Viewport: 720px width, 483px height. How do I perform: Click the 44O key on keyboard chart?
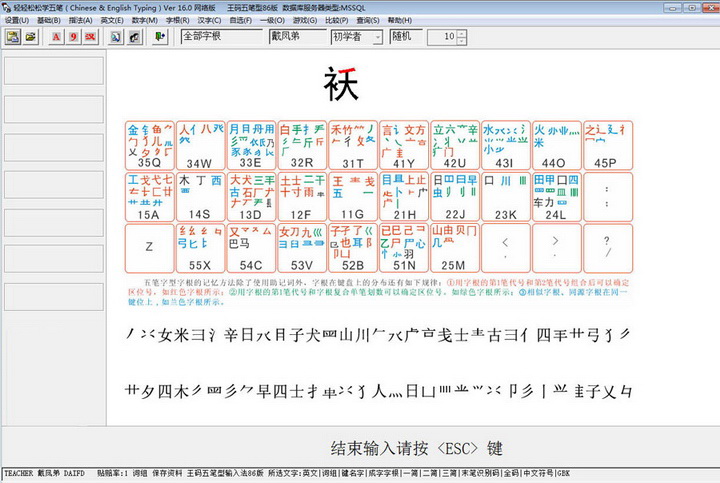coord(557,146)
